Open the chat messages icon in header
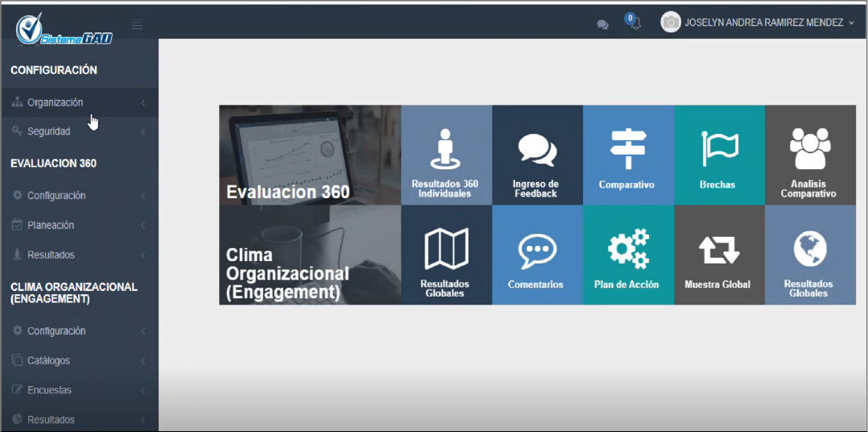Viewport: 868px width, 432px height. click(602, 24)
